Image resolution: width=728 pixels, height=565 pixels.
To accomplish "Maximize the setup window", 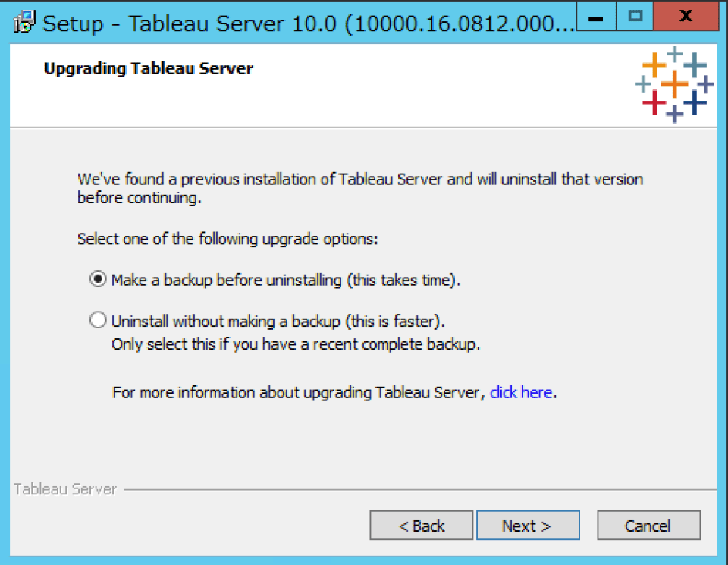I will pos(634,16).
